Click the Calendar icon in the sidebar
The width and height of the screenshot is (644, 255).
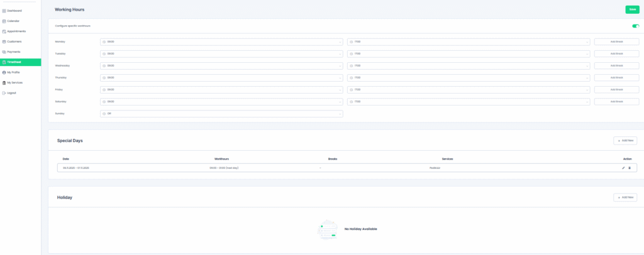4,21
